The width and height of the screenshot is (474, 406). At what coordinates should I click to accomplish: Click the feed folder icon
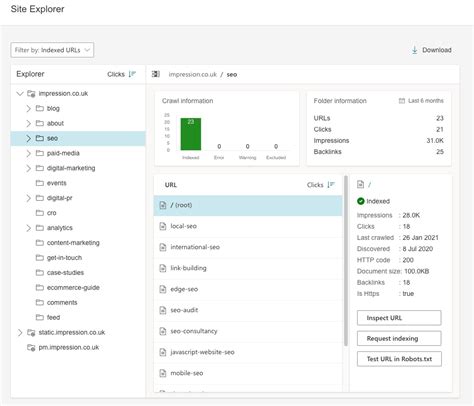40,317
